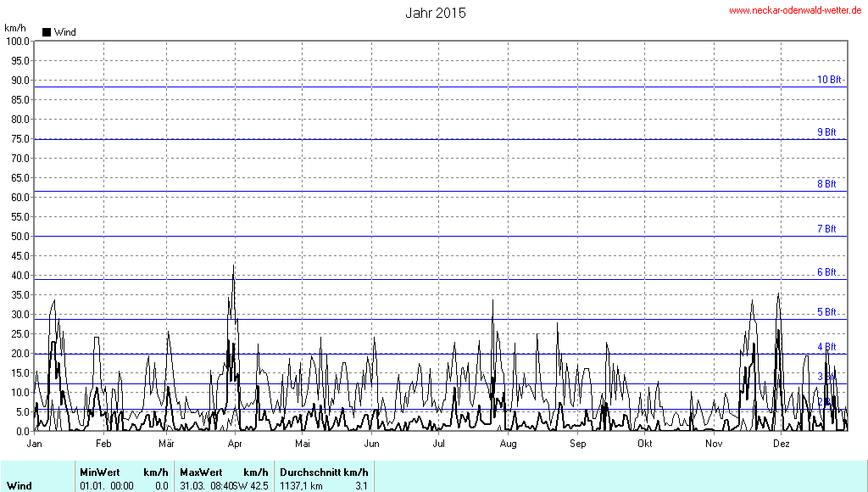Image resolution: width=868 pixels, height=492 pixels.
Task: Click the "6 Bft" line label
Action: (826, 272)
